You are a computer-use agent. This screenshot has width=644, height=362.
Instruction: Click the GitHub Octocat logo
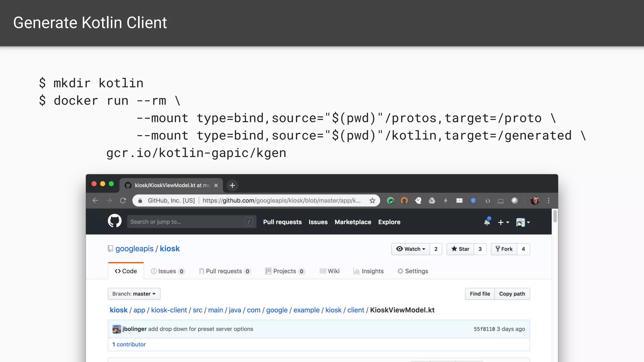115,221
